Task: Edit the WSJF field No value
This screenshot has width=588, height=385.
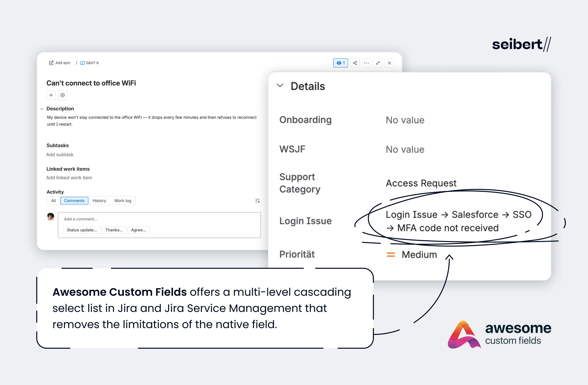Action: click(x=405, y=150)
